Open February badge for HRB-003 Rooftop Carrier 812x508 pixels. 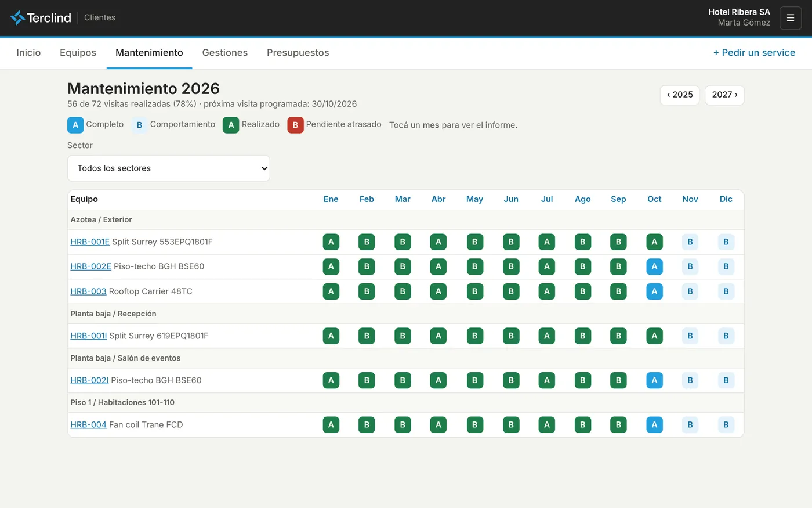[x=367, y=291]
